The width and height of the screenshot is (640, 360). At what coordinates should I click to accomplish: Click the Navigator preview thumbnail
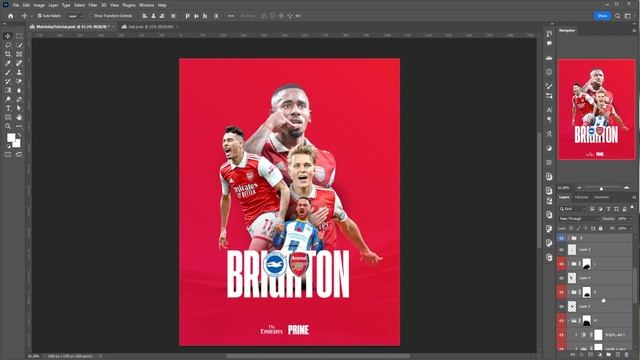coord(596,109)
